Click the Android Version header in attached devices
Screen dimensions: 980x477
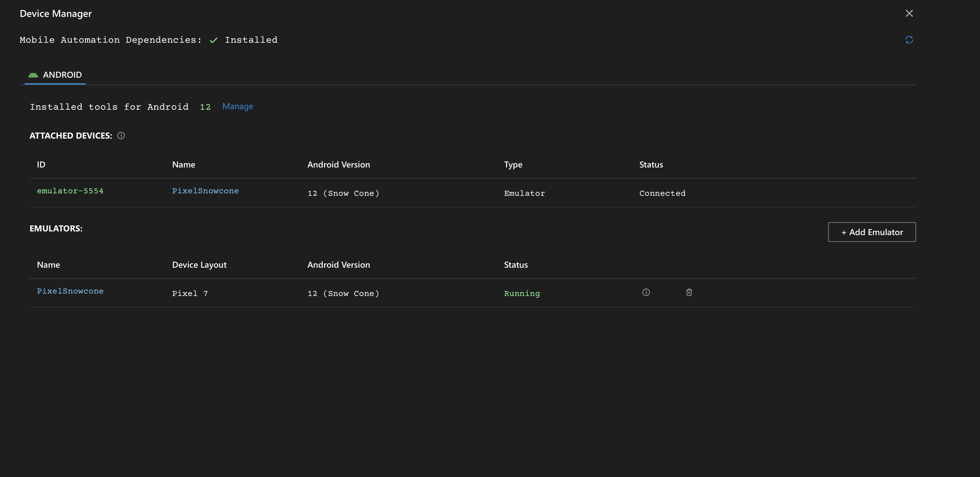(338, 165)
